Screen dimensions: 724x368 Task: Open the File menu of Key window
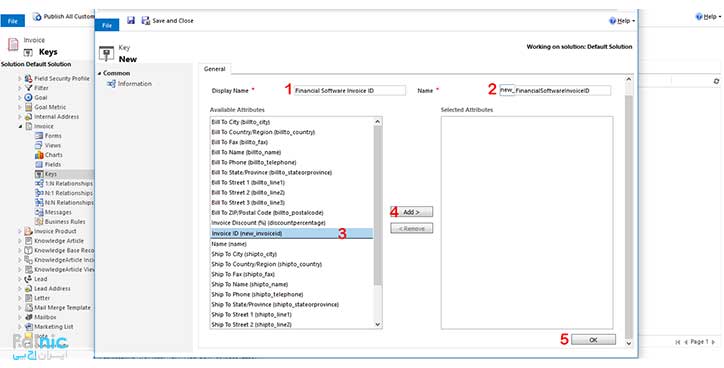coord(107,25)
